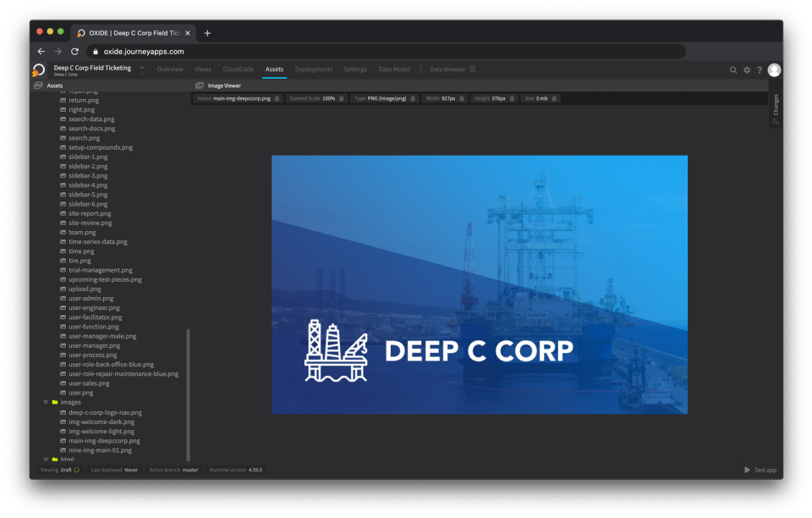The height and width of the screenshot is (518, 812).
Task: Select user-role-back-office-blue.png
Action: (x=111, y=365)
